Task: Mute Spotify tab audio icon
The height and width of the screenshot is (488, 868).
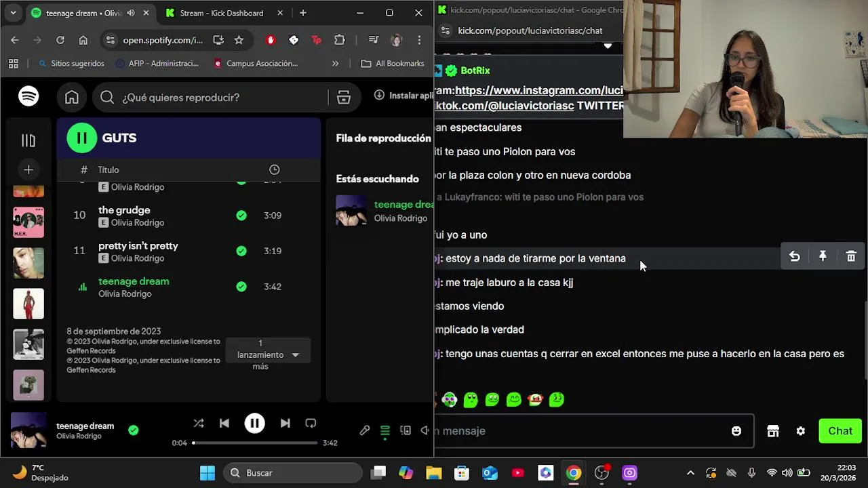Action: pyautogui.click(x=131, y=13)
